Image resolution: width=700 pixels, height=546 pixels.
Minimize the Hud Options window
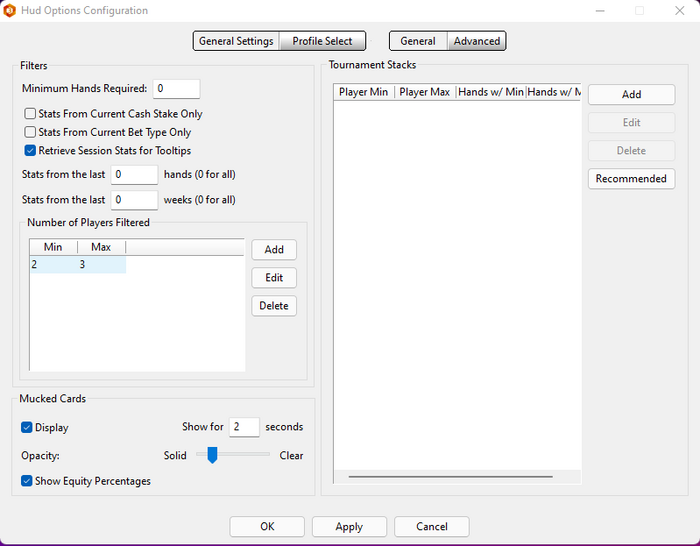[600, 10]
